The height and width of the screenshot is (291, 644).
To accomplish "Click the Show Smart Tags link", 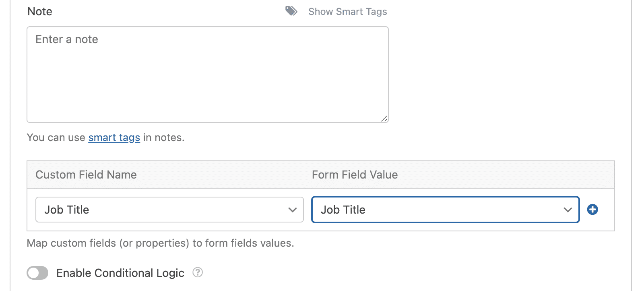I will point(347,12).
